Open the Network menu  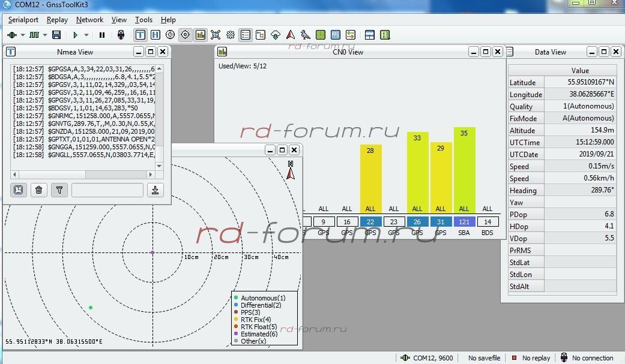89,20
